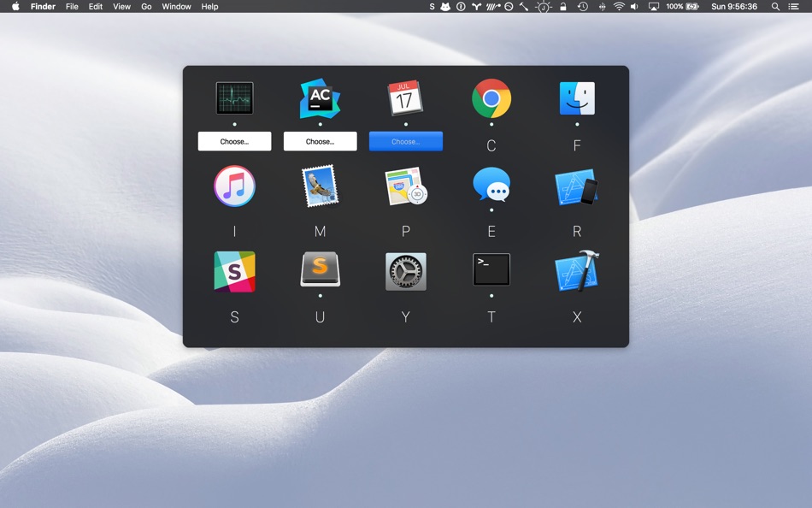This screenshot has height=508, width=812.
Task: Click the R shortcut letter under Simulator
Action: click(x=577, y=231)
